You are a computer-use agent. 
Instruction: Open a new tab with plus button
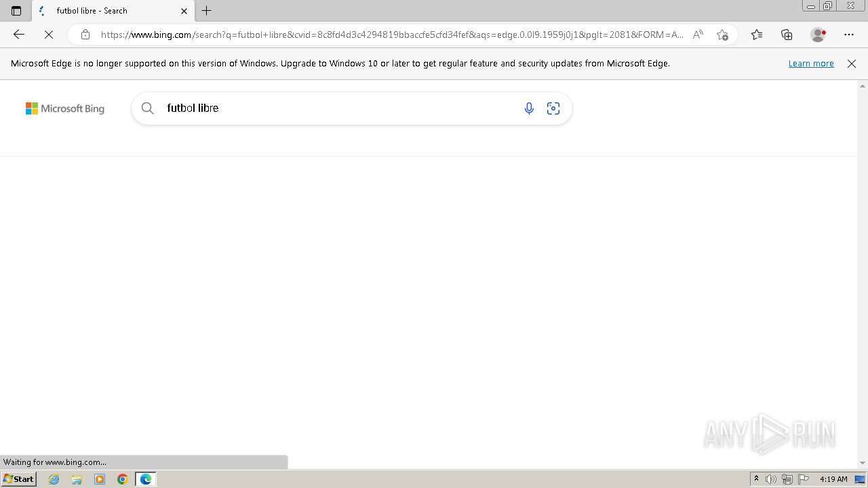tap(207, 11)
